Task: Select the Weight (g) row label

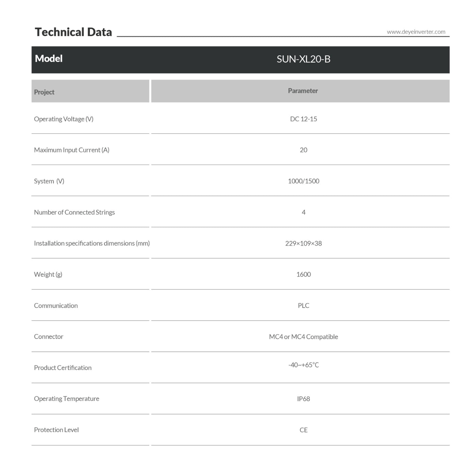Action: tap(48, 274)
